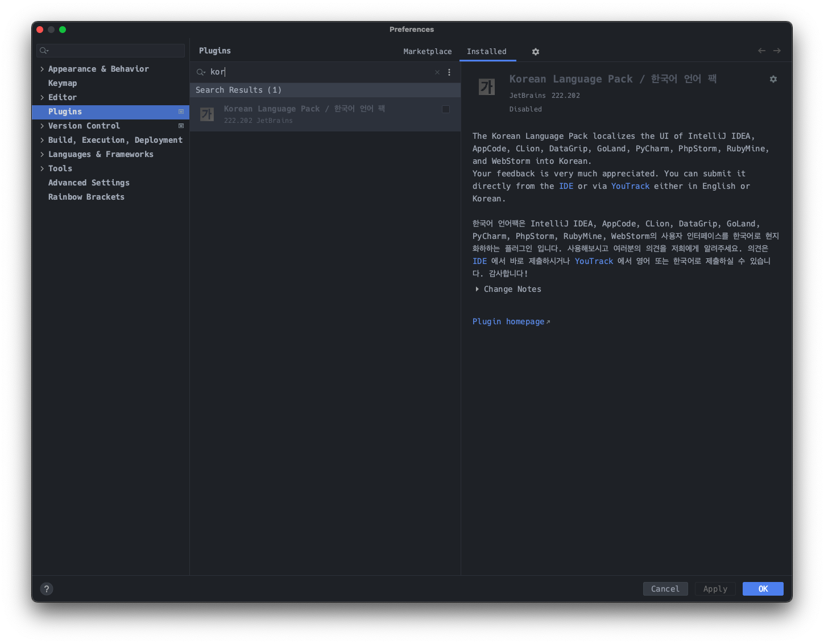The image size is (824, 644).
Task: Expand Appearance & Behavior settings
Action: pyautogui.click(x=42, y=69)
